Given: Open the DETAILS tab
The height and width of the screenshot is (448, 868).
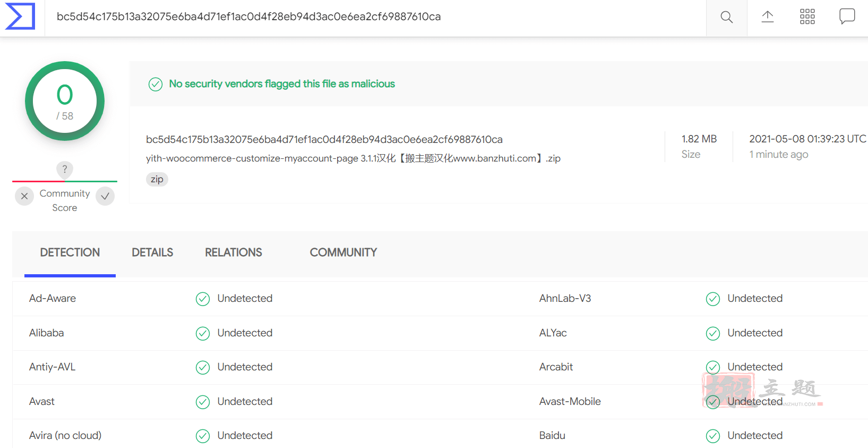Looking at the screenshot, I should [x=152, y=252].
